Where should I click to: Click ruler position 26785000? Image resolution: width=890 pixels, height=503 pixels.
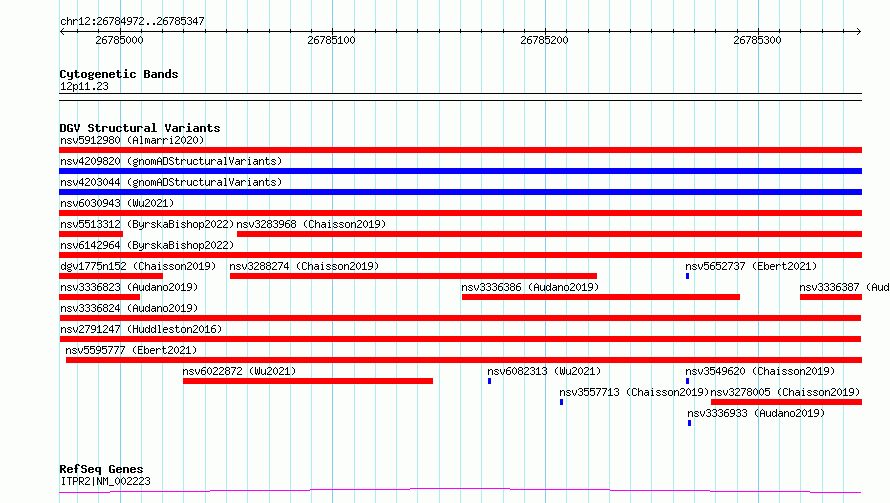tap(120, 40)
